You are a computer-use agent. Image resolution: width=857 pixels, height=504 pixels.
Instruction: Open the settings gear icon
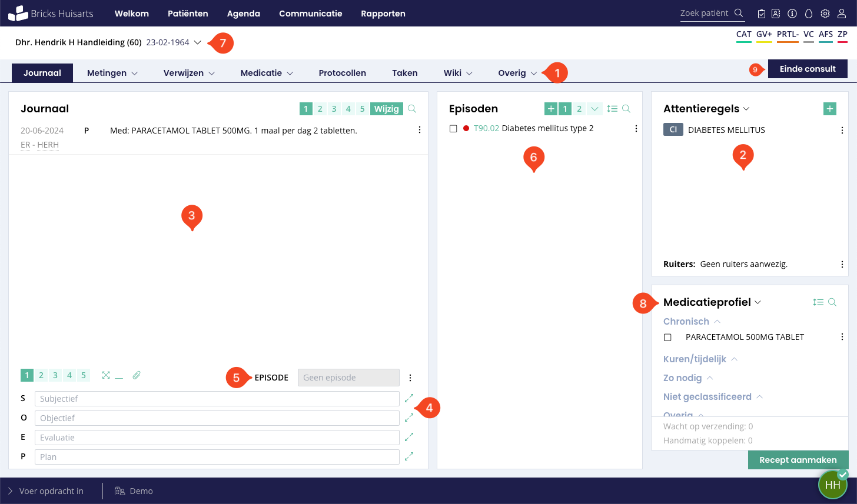pyautogui.click(x=825, y=14)
